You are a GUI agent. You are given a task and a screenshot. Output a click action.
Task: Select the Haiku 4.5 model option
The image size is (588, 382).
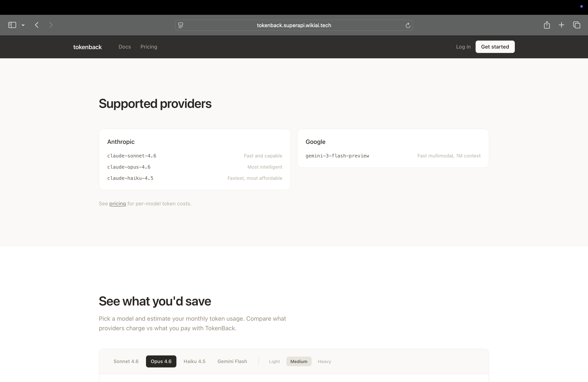pos(194,361)
